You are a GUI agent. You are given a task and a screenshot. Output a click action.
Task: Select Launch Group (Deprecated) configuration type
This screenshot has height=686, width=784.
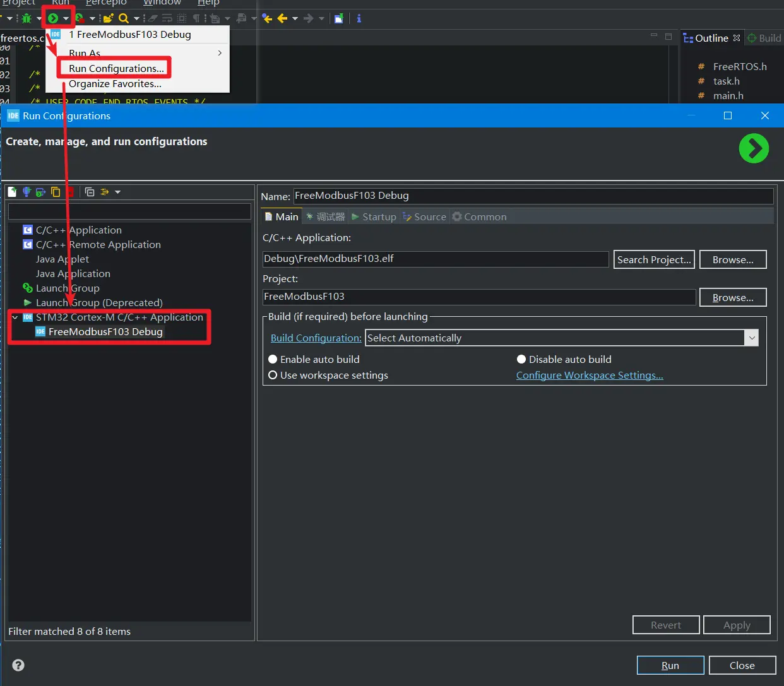[99, 302]
